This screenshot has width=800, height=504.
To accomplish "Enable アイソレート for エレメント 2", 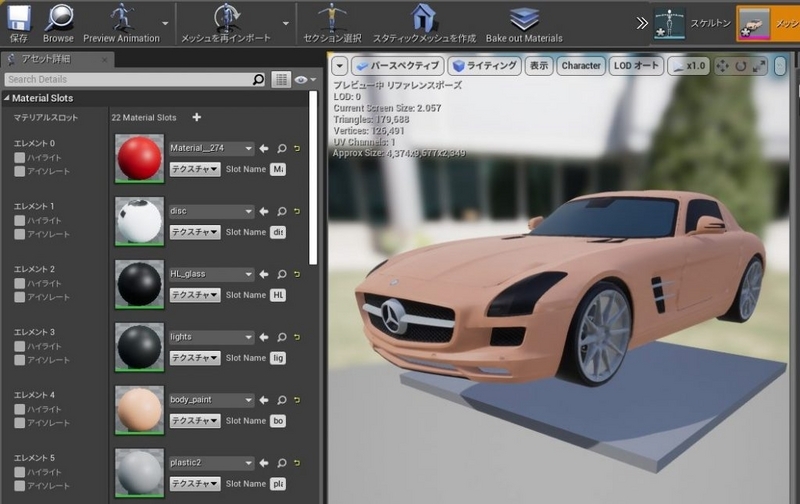I will pyautogui.click(x=19, y=297).
